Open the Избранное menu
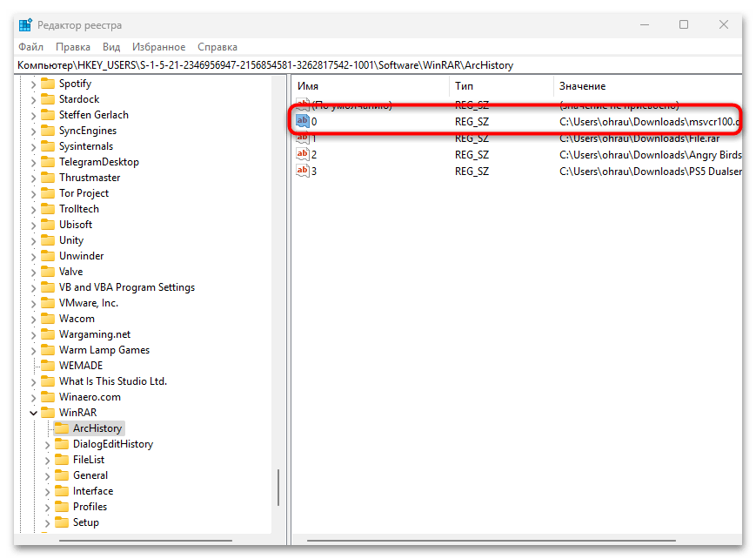 click(x=158, y=47)
